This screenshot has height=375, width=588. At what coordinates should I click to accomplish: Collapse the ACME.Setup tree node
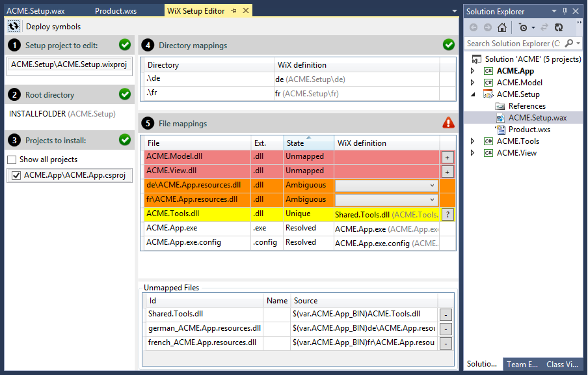click(x=472, y=94)
